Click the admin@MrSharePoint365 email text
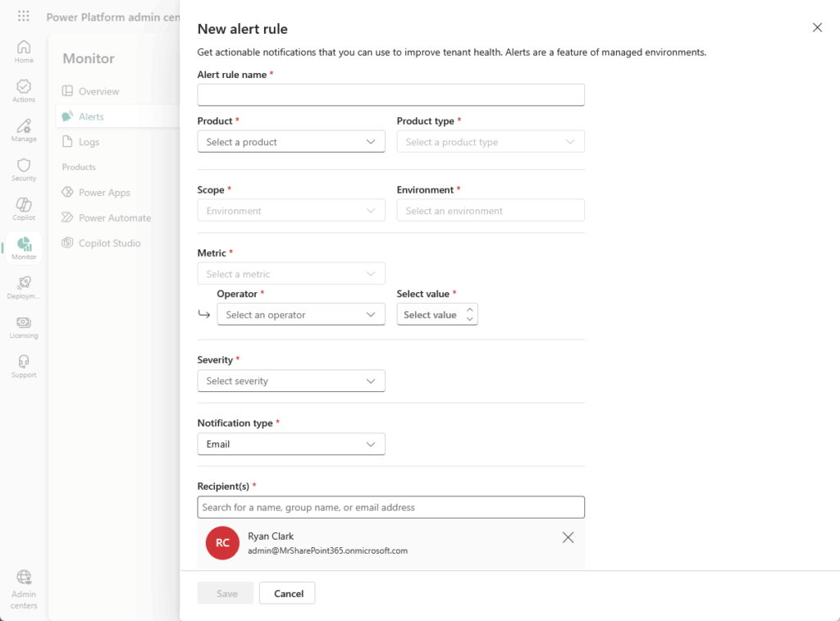 pos(327,550)
